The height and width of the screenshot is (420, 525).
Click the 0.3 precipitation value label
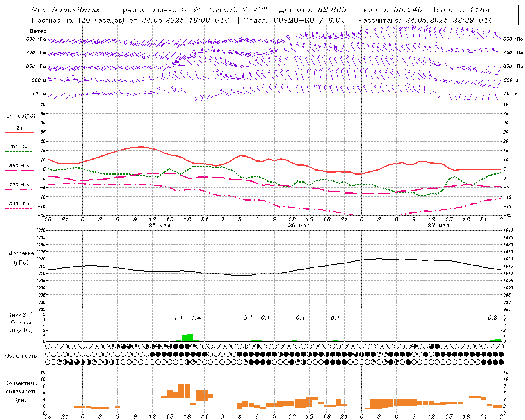pyautogui.click(x=492, y=317)
